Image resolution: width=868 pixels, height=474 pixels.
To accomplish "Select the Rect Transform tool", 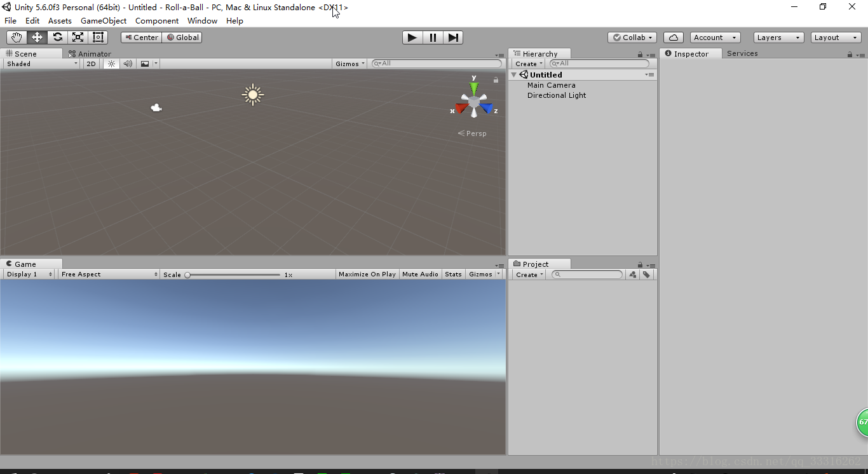I will pyautogui.click(x=98, y=37).
